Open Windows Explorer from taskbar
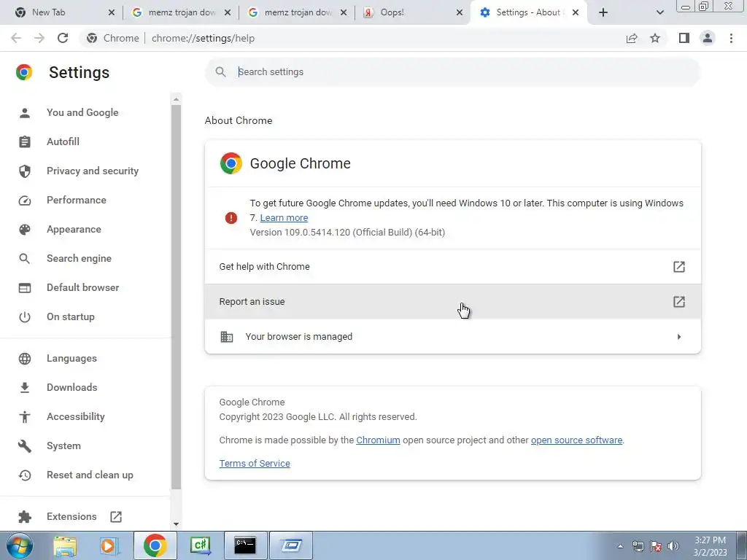The image size is (747, 560). pyautogui.click(x=65, y=545)
